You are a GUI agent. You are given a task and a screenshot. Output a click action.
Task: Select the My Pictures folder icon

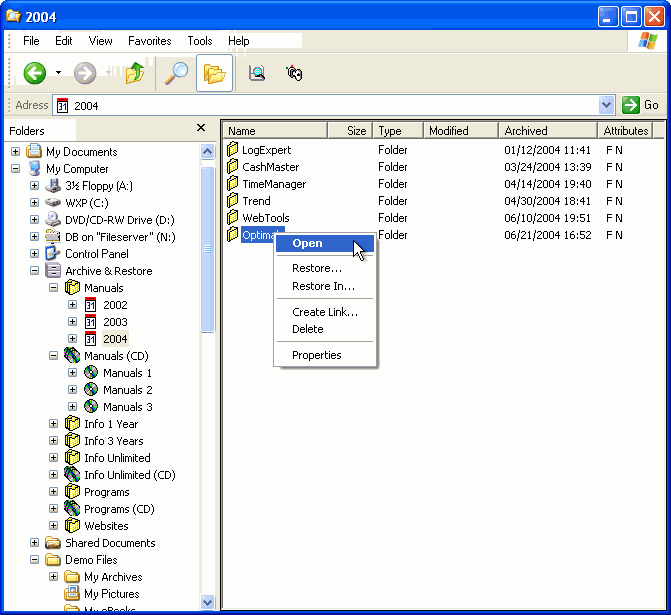point(72,594)
